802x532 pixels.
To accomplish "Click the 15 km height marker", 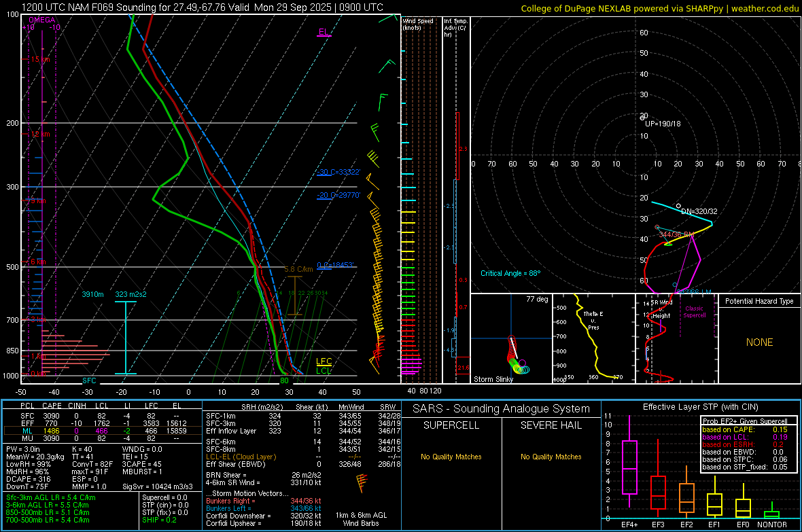I will click(40, 59).
